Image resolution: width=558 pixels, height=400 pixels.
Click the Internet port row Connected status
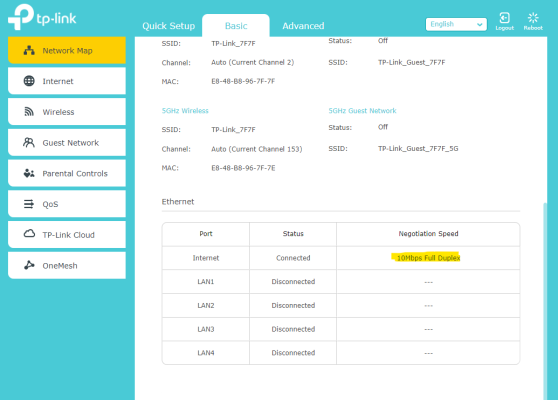point(293,258)
